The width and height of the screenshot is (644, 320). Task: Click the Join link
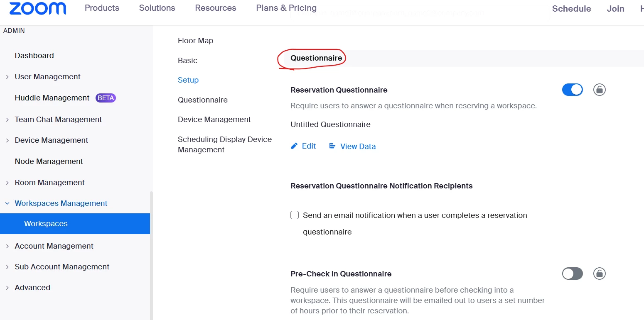pos(615,9)
